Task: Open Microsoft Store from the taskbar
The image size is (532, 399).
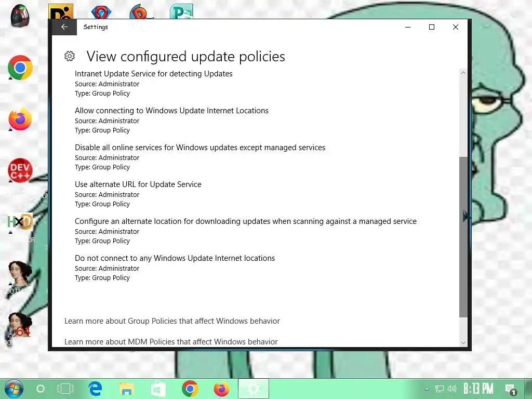Action: coord(158,389)
